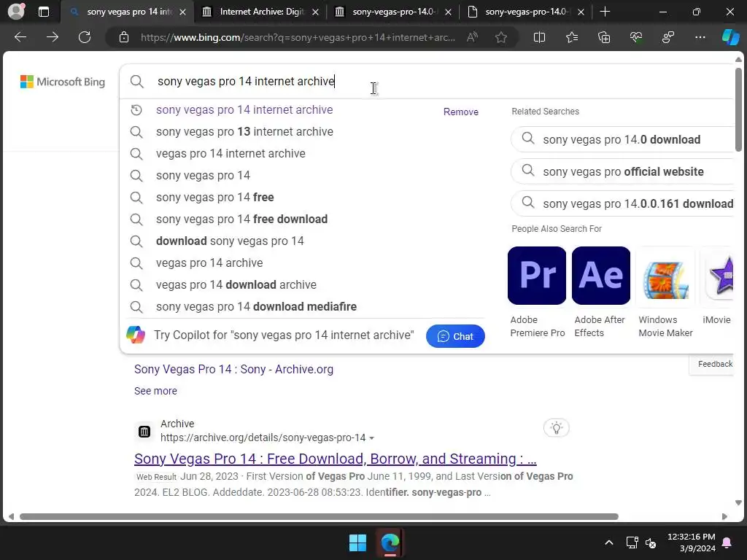Start Copilot Chat for this search
747x560 pixels.
(x=455, y=336)
